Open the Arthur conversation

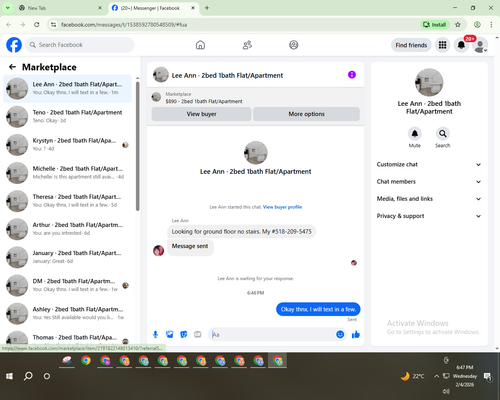point(67,229)
